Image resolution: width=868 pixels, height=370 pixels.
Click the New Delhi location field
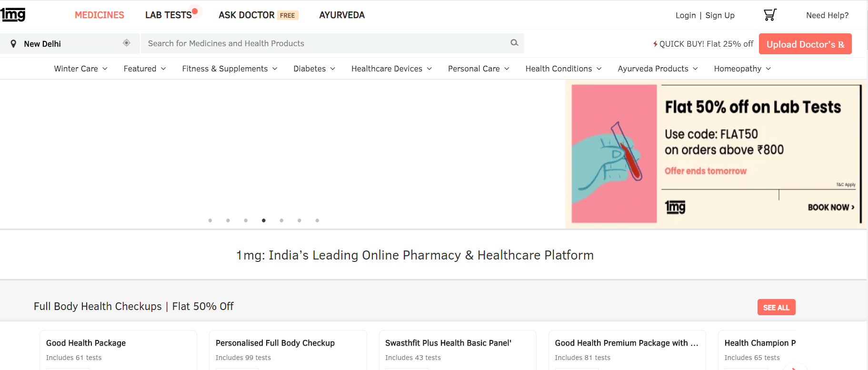coord(70,43)
